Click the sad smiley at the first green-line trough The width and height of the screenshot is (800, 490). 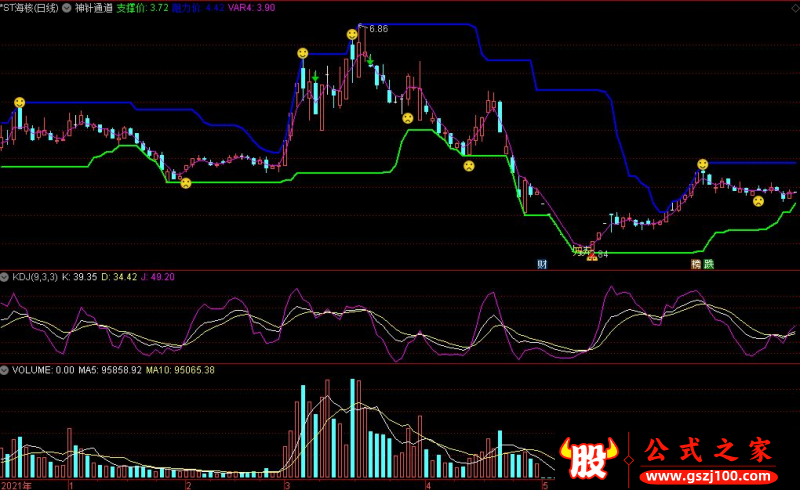pos(185,182)
